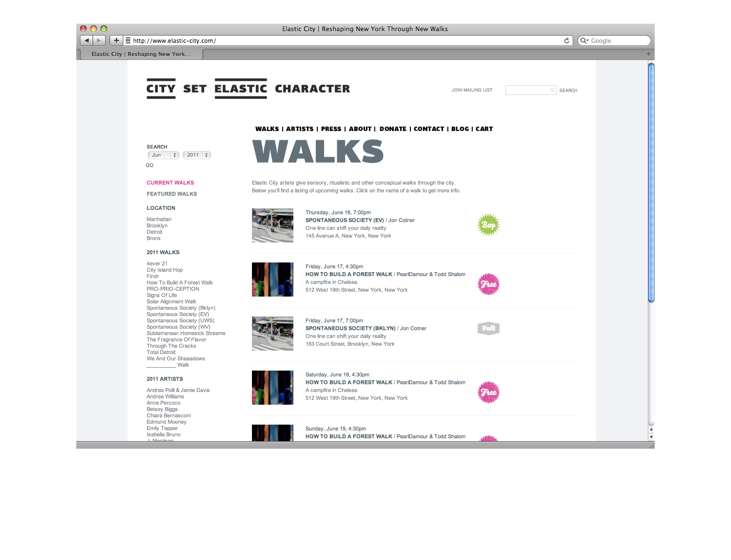Open artist Betsey Biggs link
This screenshot has height=560, width=731.
pyautogui.click(x=162, y=409)
